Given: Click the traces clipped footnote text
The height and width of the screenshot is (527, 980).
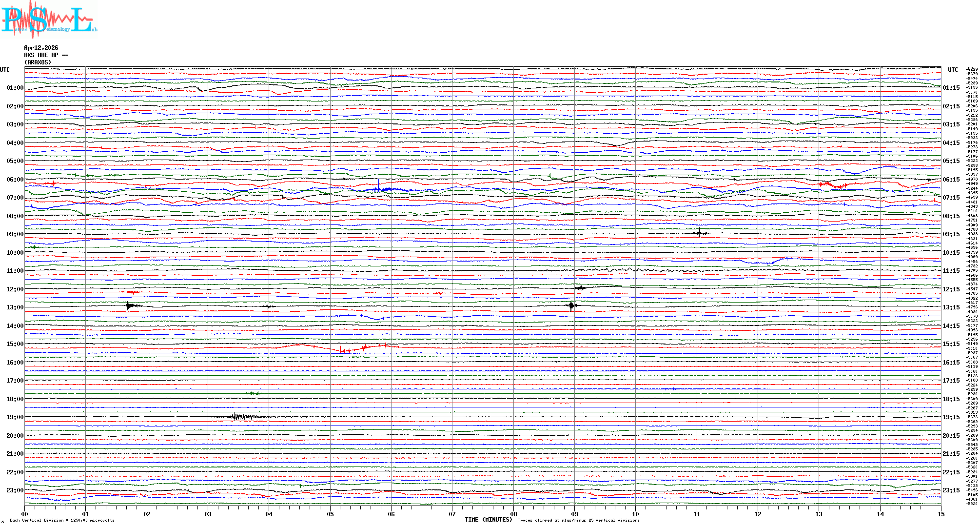Looking at the screenshot, I should [x=578, y=520].
